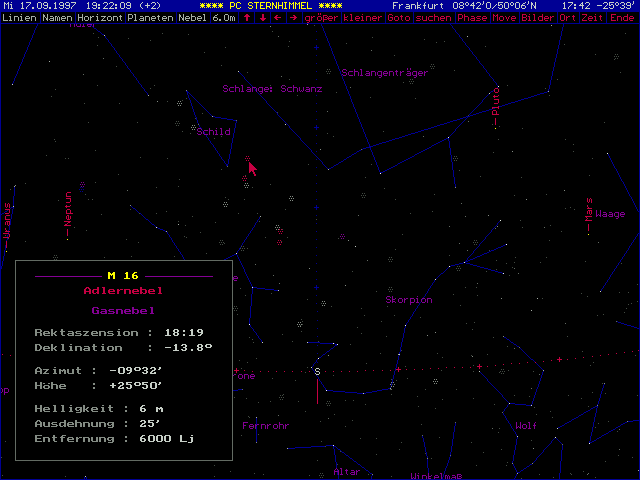Toggle constellation lines with Linien
This screenshot has height=480, width=640.
[x=20, y=18]
